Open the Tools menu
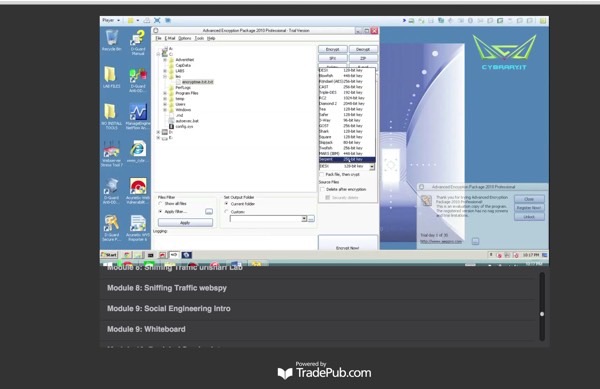The height and width of the screenshot is (389, 600). pos(199,38)
